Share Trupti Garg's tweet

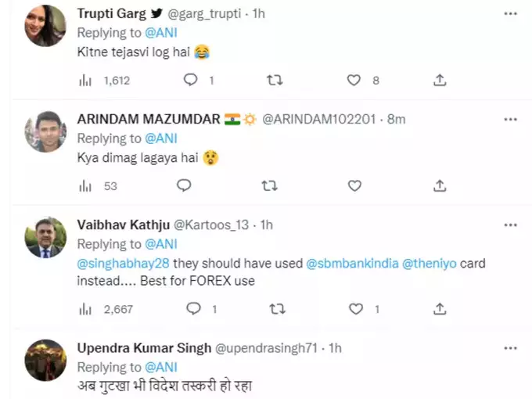[x=440, y=80]
